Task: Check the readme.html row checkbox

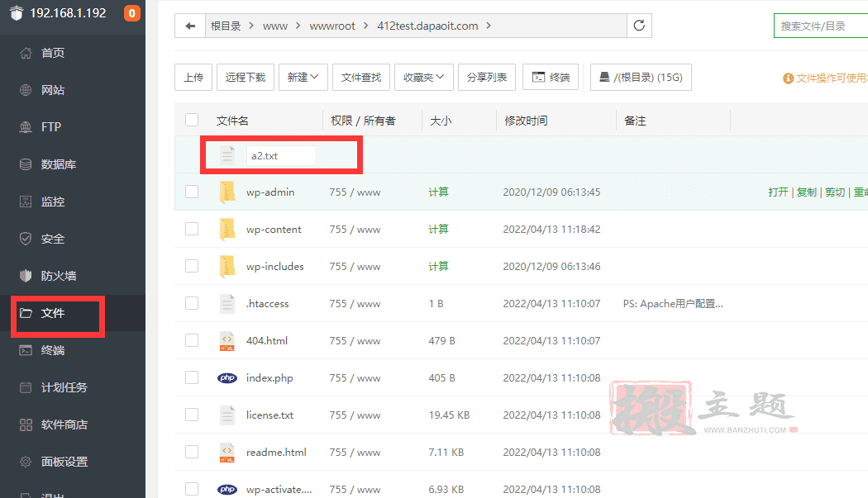Action: (192, 452)
